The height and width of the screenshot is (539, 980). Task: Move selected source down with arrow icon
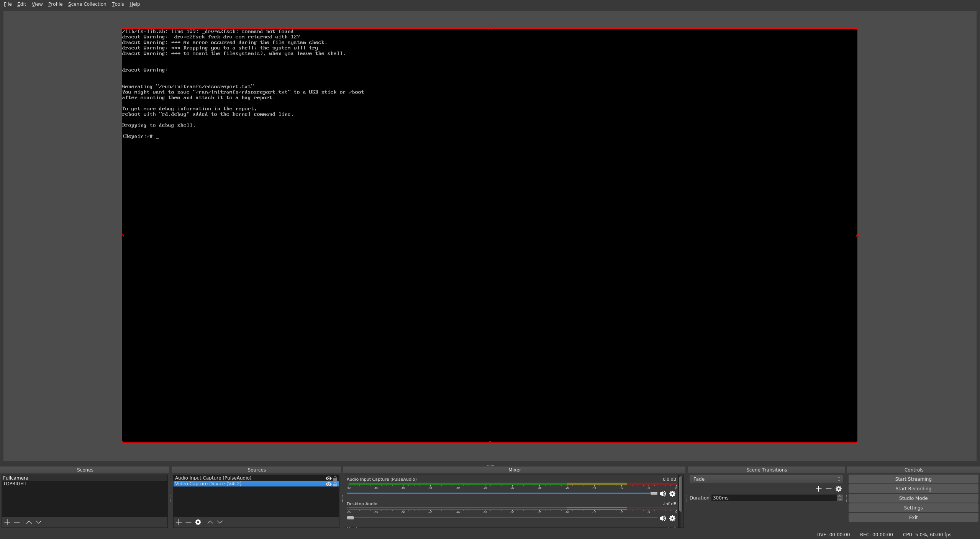pos(220,522)
